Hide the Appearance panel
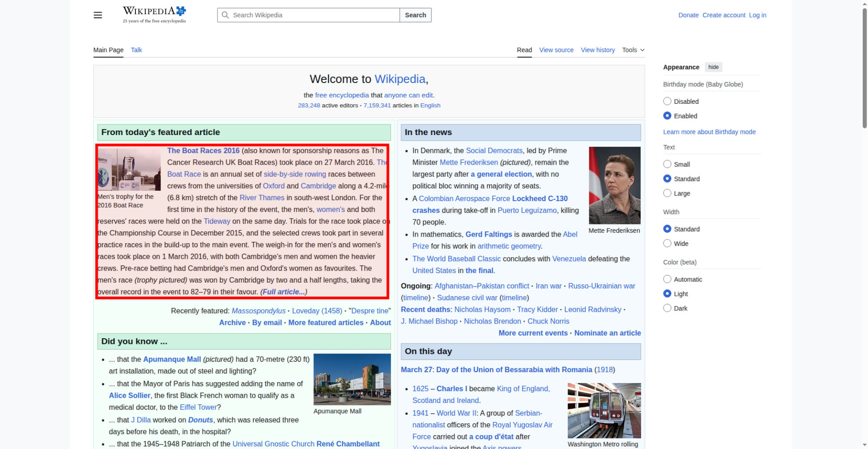The height and width of the screenshot is (449, 868). [713, 67]
